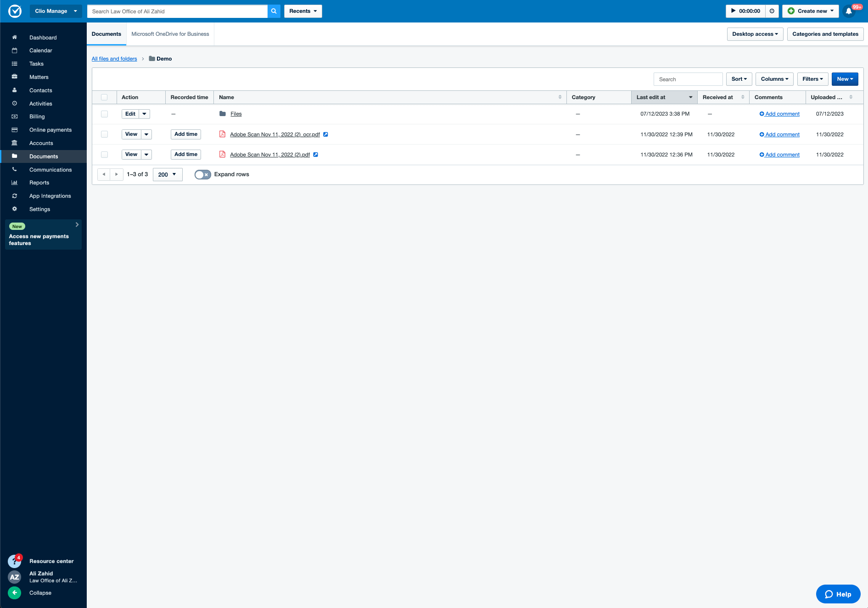Click the notifications bell icon

click(849, 11)
